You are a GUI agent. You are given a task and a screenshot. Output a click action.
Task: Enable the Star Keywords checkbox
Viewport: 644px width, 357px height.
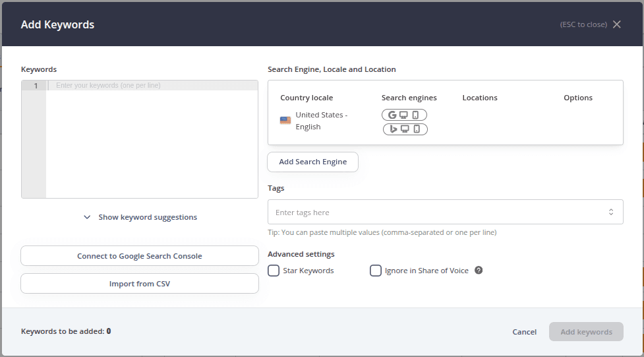point(274,271)
